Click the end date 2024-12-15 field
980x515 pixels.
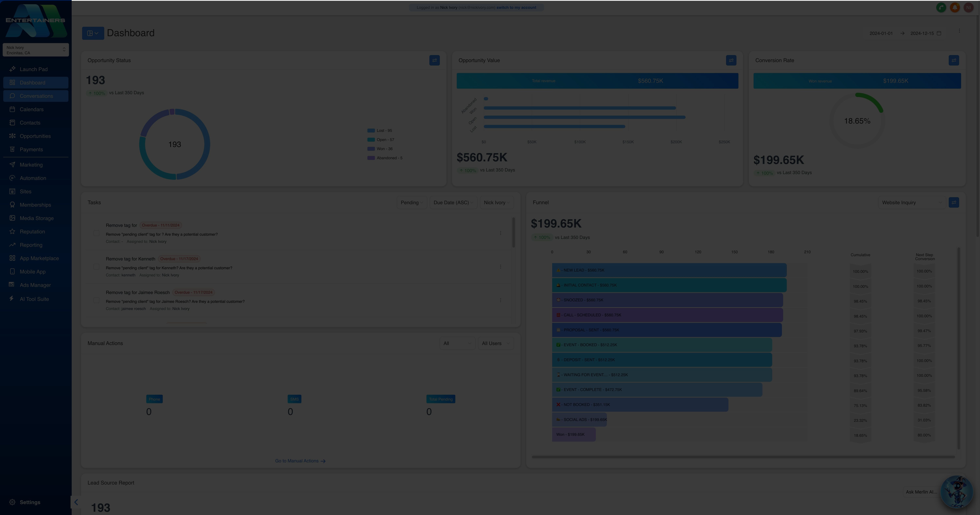pyautogui.click(x=922, y=33)
